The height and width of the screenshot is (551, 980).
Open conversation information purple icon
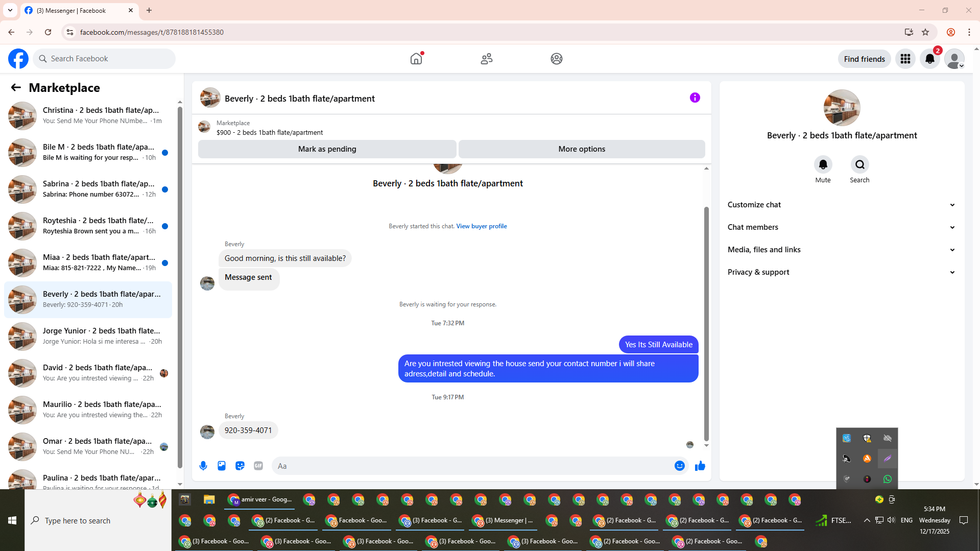695,98
